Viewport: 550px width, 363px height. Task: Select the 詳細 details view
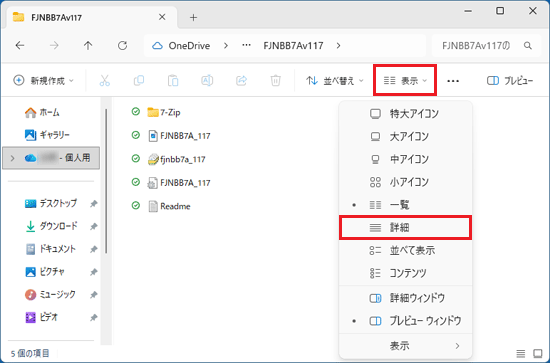[405, 228]
